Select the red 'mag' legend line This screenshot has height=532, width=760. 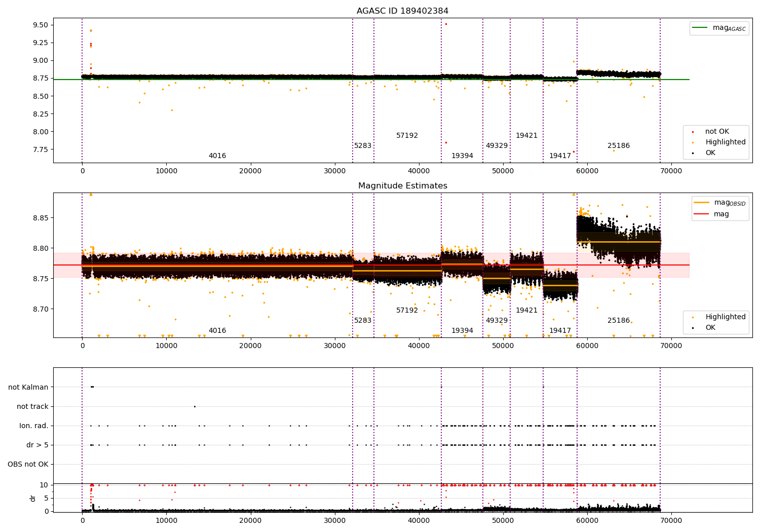pyautogui.click(x=702, y=214)
